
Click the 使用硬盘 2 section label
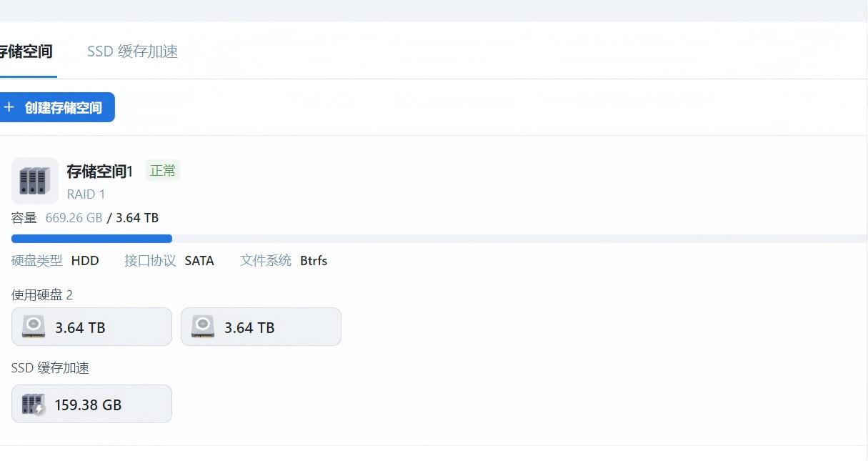point(42,294)
